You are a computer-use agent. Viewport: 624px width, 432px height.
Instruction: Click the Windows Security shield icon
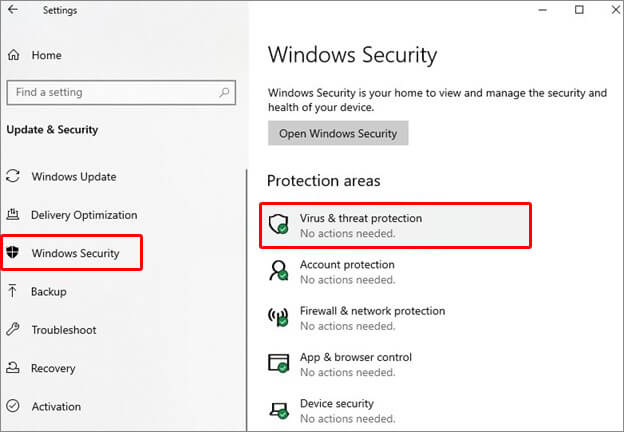(14, 253)
